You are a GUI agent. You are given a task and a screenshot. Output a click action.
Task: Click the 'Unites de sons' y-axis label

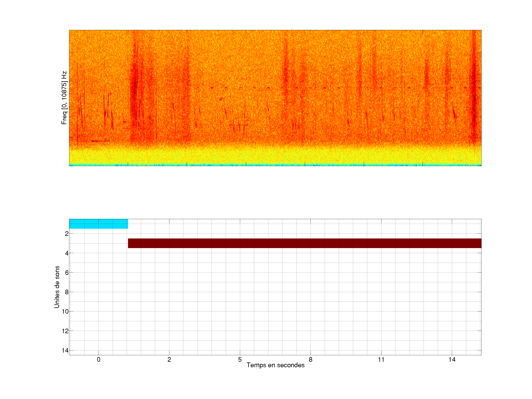click(x=57, y=287)
